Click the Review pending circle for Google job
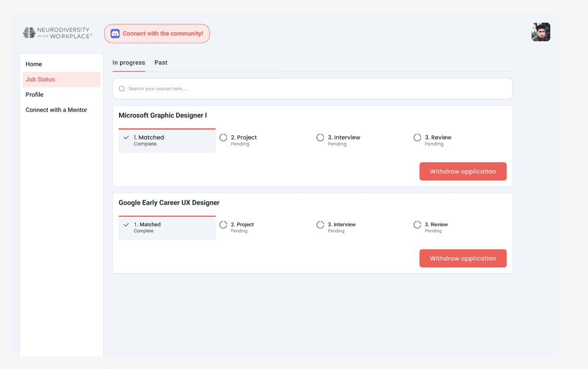Image resolution: width=588 pixels, height=369 pixels. coord(417,225)
